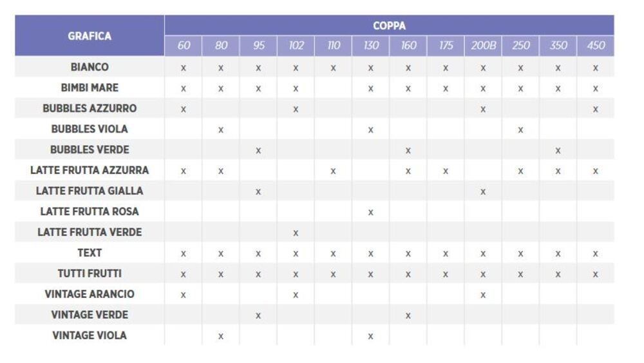Select the x for LATTE FRUTTA GIALLA under 200B

tap(483, 191)
